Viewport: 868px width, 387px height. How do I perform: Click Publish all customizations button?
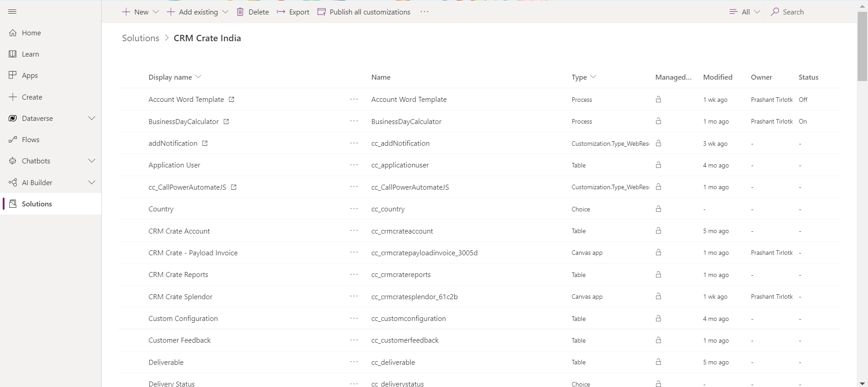pos(364,12)
